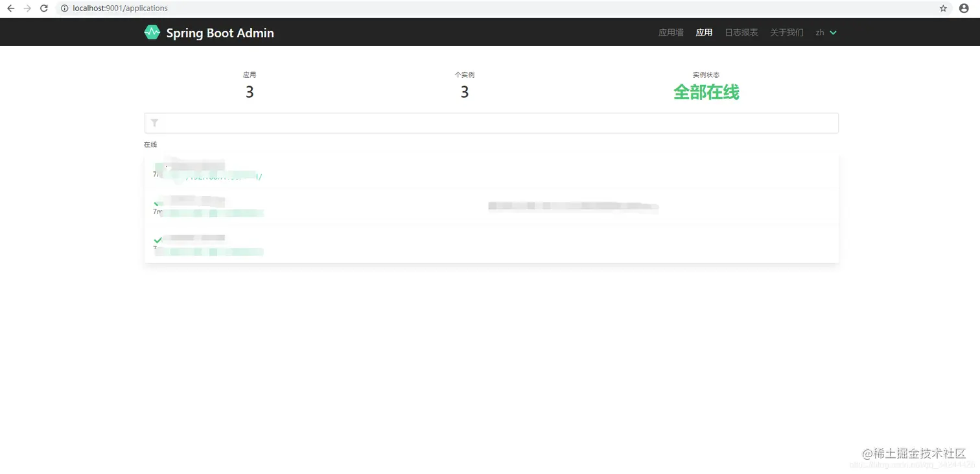Click the filter funnel icon
Screen dimensions: 980x474
[155, 123]
